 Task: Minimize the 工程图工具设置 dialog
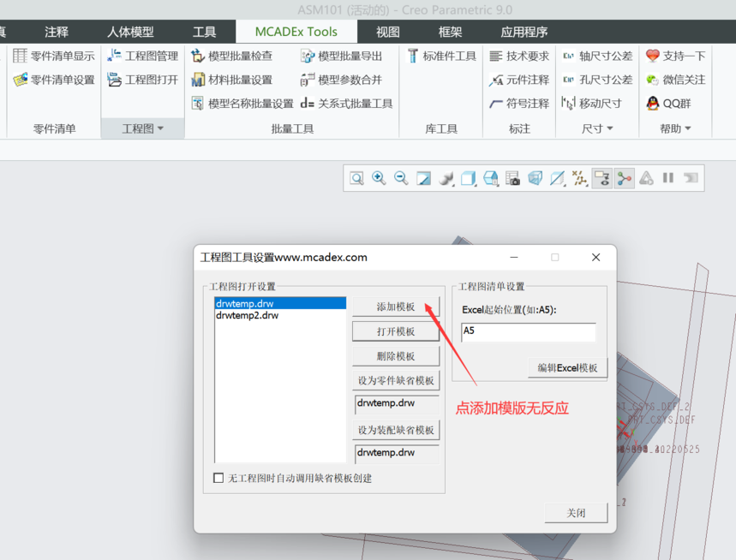pyautogui.click(x=514, y=257)
